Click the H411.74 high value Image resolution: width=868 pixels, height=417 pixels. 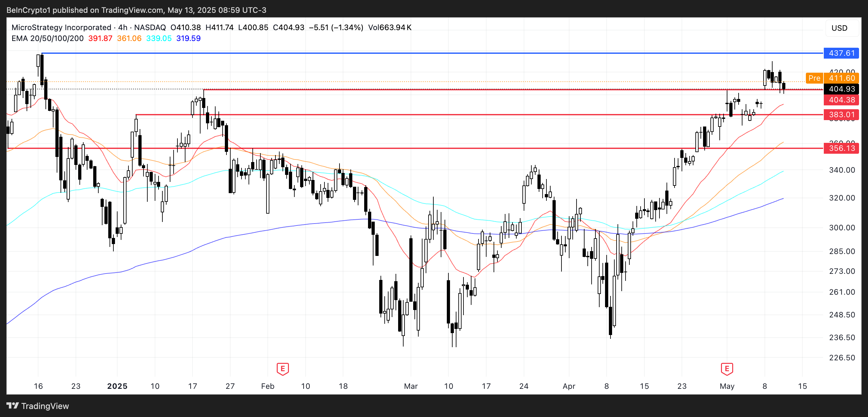(219, 27)
